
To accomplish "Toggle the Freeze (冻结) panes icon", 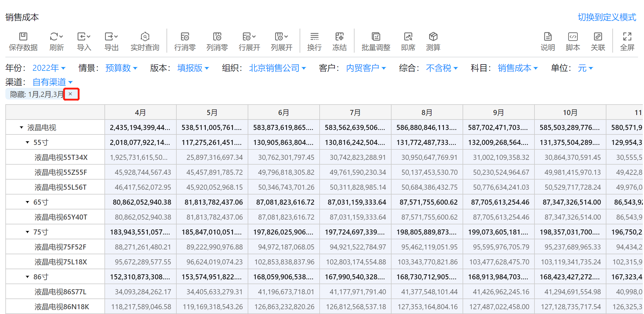I will [x=339, y=37].
